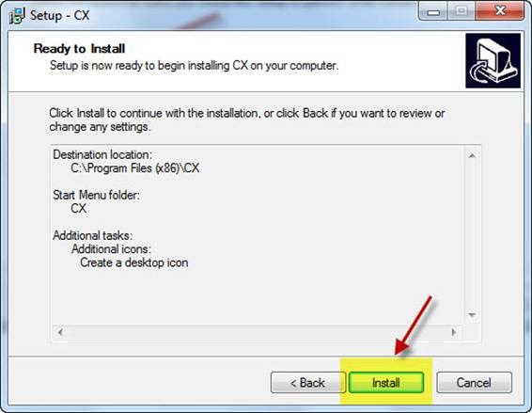Click the summary box scroll down arrow
The height and width of the screenshot is (413, 532).
point(472,314)
